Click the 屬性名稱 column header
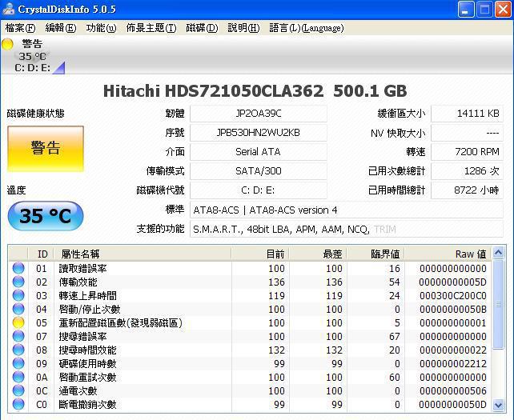The height and width of the screenshot is (420, 514). pyautogui.click(x=143, y=254)
